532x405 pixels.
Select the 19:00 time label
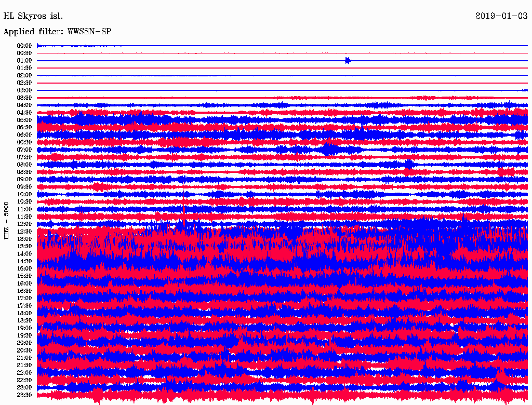tap(24, 328)
